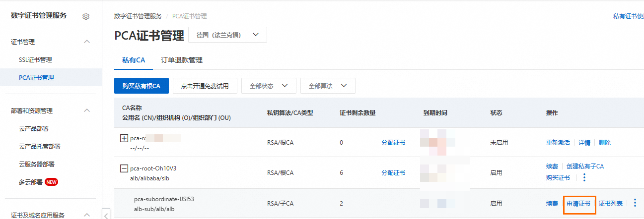Open 云服务器部署 menu item

click(x=36, y=164)
